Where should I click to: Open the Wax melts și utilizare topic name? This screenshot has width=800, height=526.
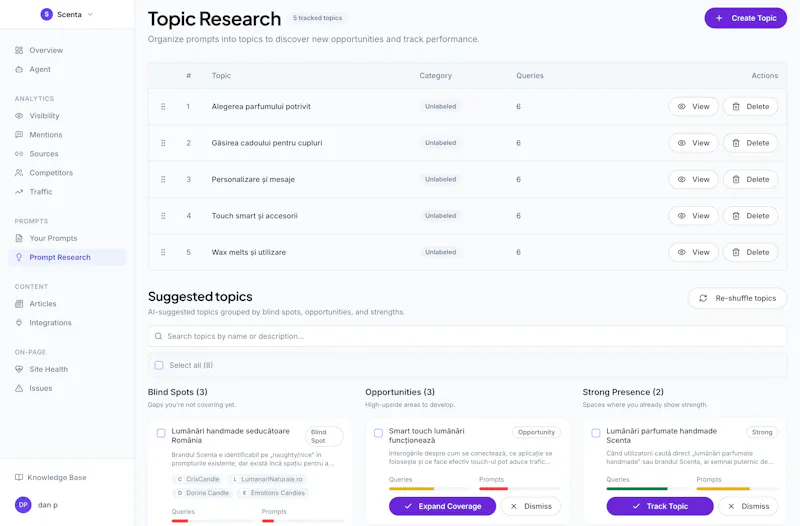pyautogui.click(x=249, y=252)
